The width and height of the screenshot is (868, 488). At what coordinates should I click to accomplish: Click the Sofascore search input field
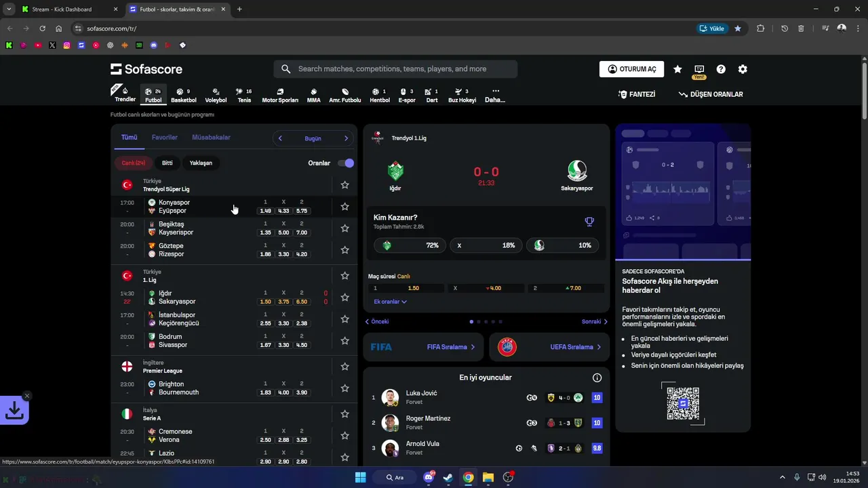(395, 69)
